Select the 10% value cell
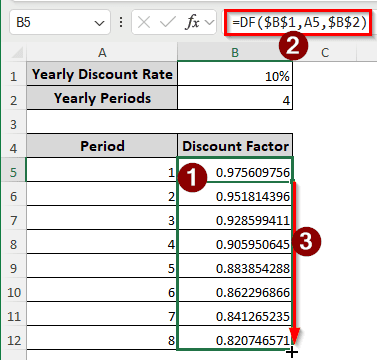 [235, 74]
